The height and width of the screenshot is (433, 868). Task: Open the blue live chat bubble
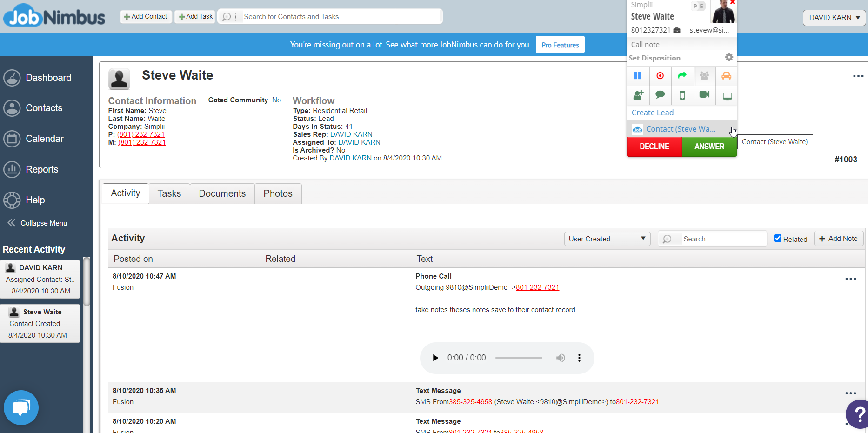(21, 407)
